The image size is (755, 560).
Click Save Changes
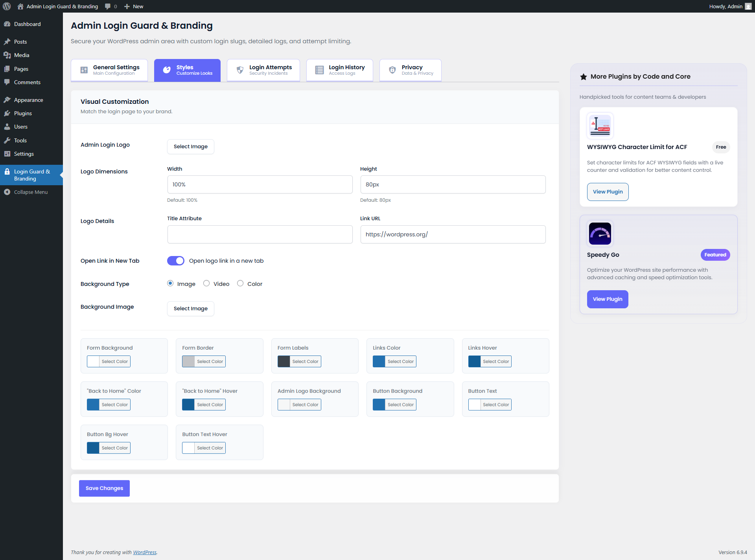point(104,488)
